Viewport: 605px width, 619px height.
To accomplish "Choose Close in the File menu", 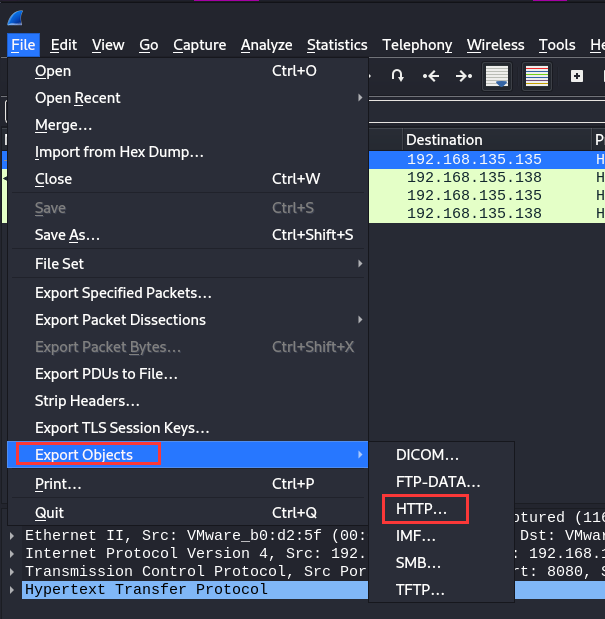I will coord(188,179).
